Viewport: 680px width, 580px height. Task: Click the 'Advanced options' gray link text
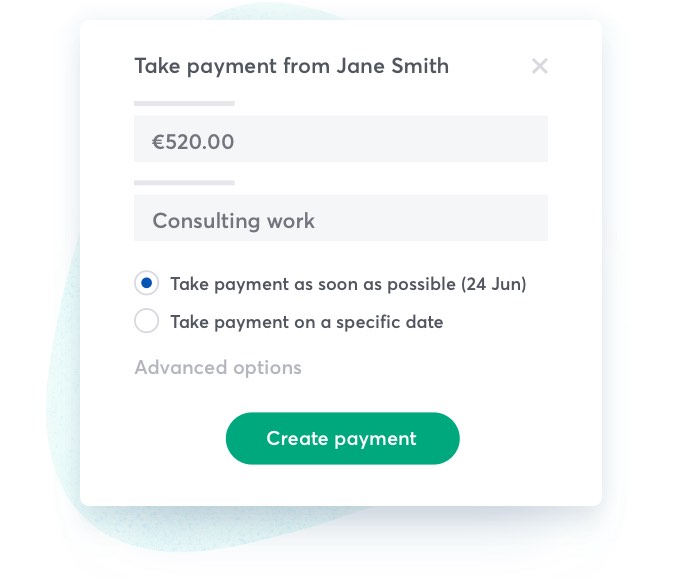click(218, 368)
